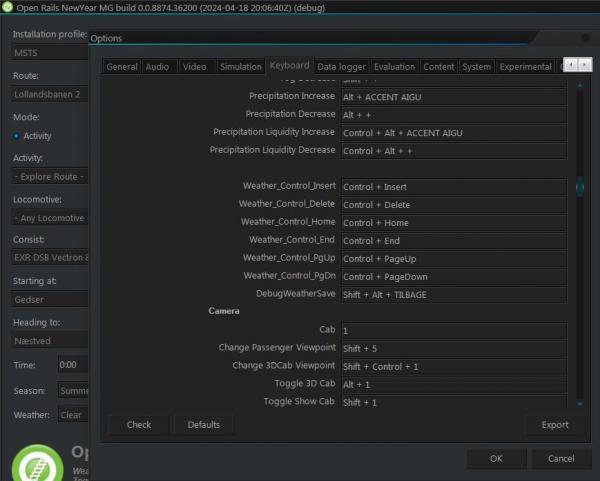
Task: Switch to the System tab
Action: [x=476, y=67]
